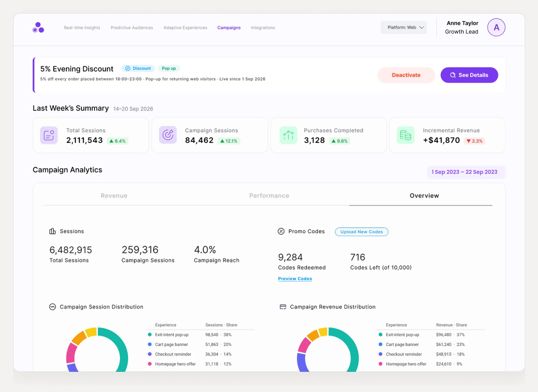Click the Campaign Revenue Distribution card icon

pos(283,307)
